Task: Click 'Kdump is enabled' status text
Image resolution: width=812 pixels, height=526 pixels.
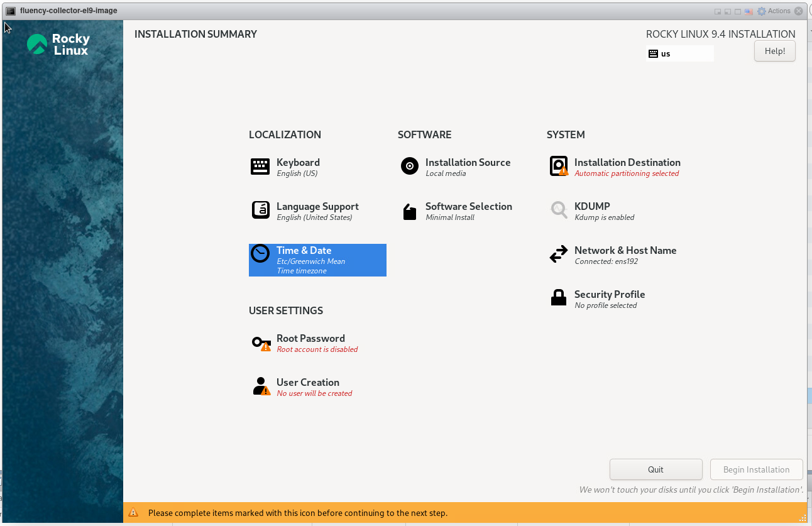Action: (604, 217)
